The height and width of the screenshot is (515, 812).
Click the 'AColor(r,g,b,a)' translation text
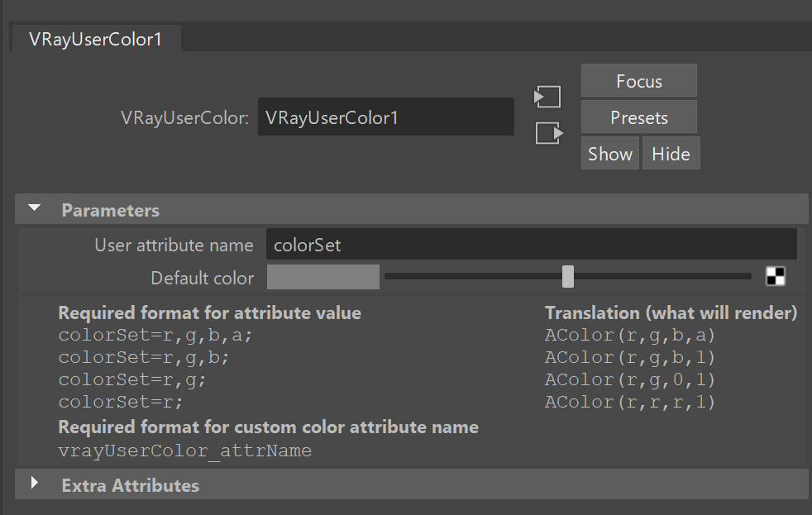coord(630,336)
